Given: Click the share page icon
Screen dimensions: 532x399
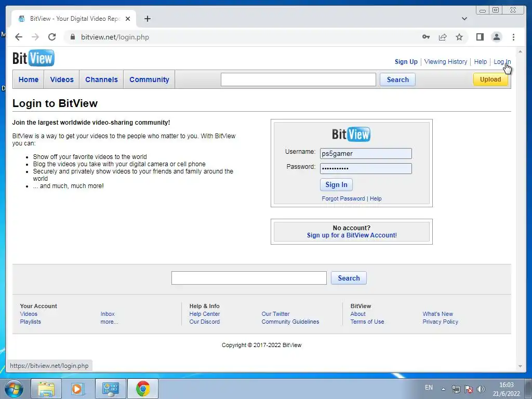Looking at the screenshot, I should coord(443,37).
